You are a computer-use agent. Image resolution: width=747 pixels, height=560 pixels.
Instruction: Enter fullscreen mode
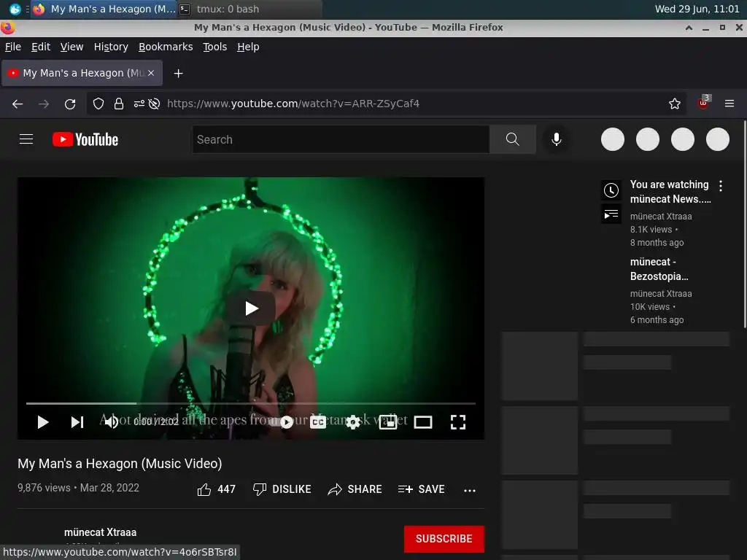(458, 422)
